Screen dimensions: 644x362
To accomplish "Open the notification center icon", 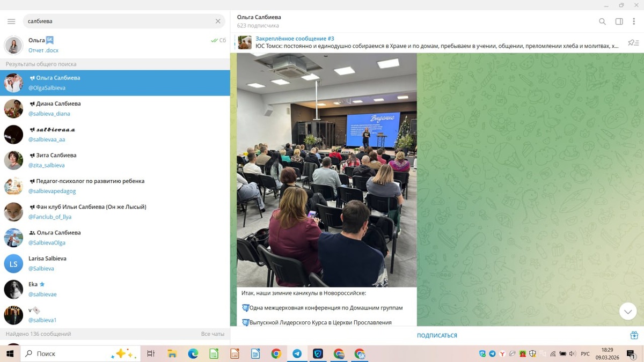I will [x=631, y=354].
